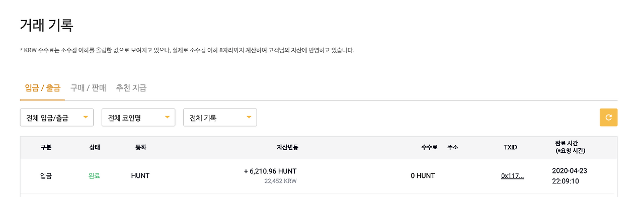Expand the 전체 코인명 coin filter
Screen dimensions: 644x197
[x=138, y=118]
